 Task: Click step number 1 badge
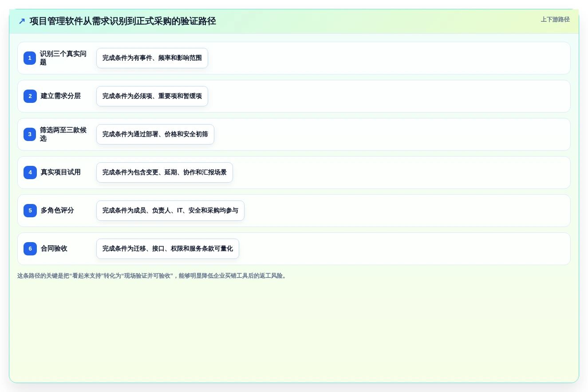30,58
